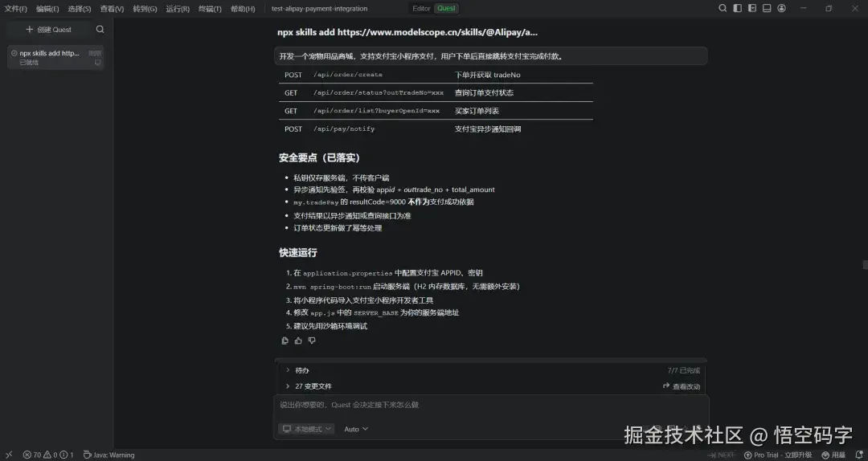Viewport: 868px width, 461px height.
Task: Click the thumbs down icon
Action: (312, 341)
